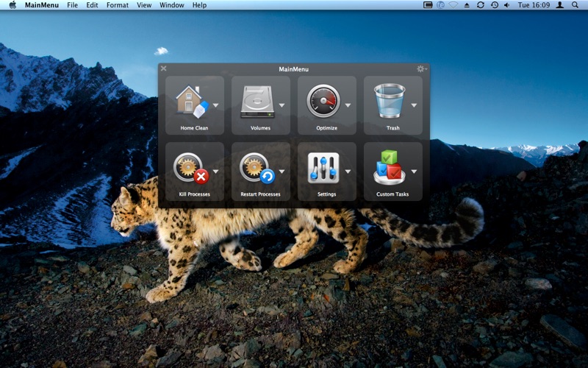Open the Window menu
Image resolution: width=588 pixels, height=368 pixels.
(172, 5)
